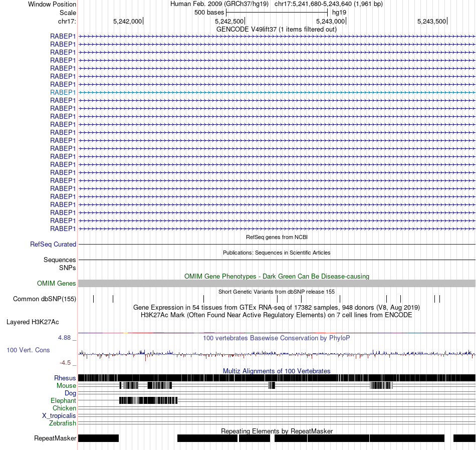Click the 5,243,000 coordinate on the ruler
Screen dimensions: 476x450
tap(330, 21)
